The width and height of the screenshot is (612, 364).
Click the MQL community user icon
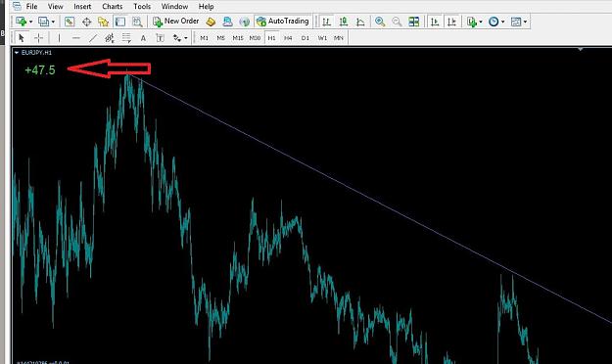tap(227, 22)
